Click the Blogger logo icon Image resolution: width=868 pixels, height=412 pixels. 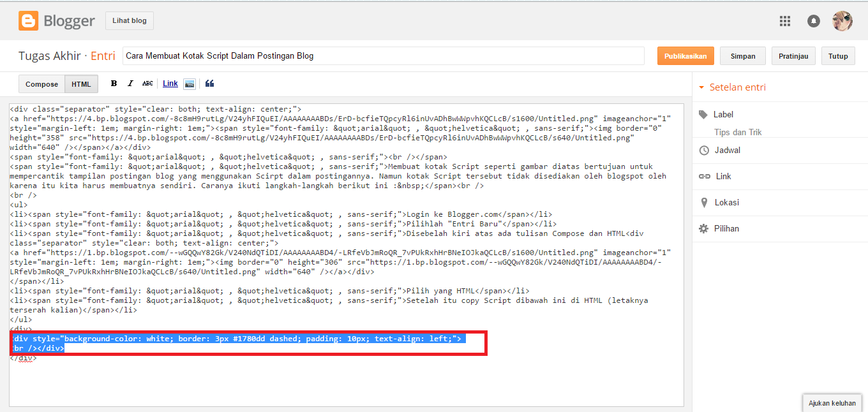pyautogui.click(x=27, y=20)
